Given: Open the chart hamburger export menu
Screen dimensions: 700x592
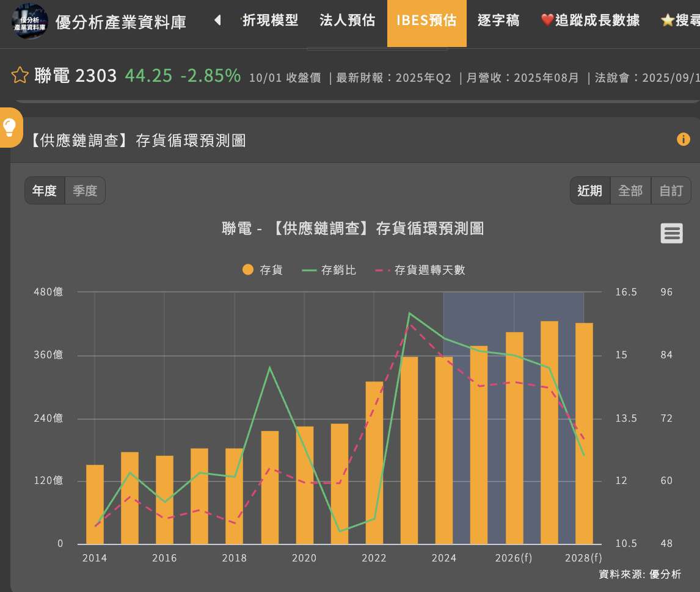Looking at the screenshot, I should click(671, 233).
